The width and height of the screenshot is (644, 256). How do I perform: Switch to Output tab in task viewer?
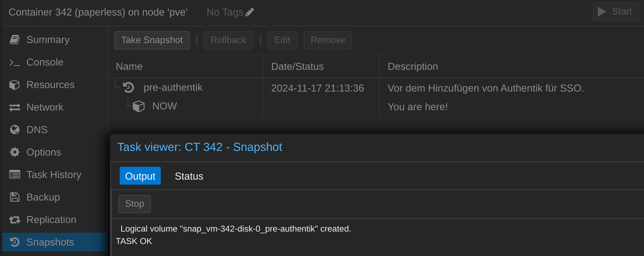140,176
